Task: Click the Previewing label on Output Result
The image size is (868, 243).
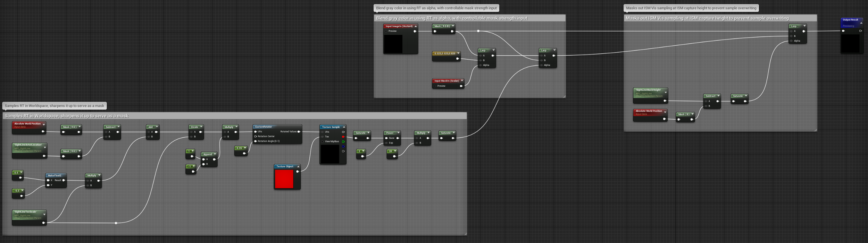Action: click(x=848, y=26)
